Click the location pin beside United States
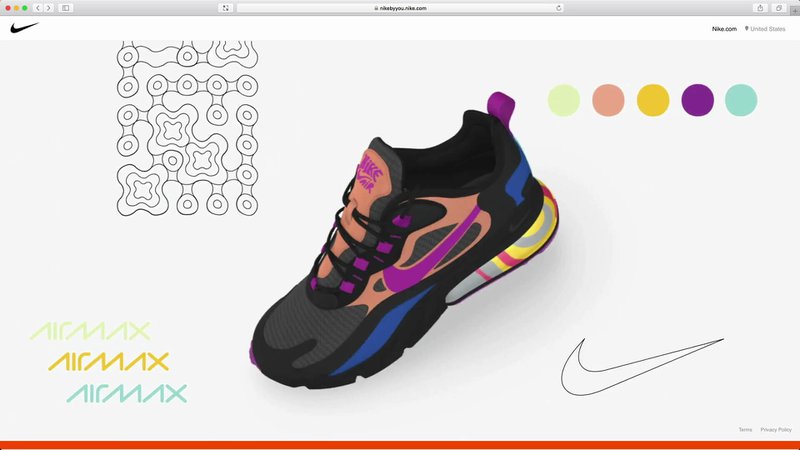The width and height of the screenshot is (800, 450). [x=746, y=29]
